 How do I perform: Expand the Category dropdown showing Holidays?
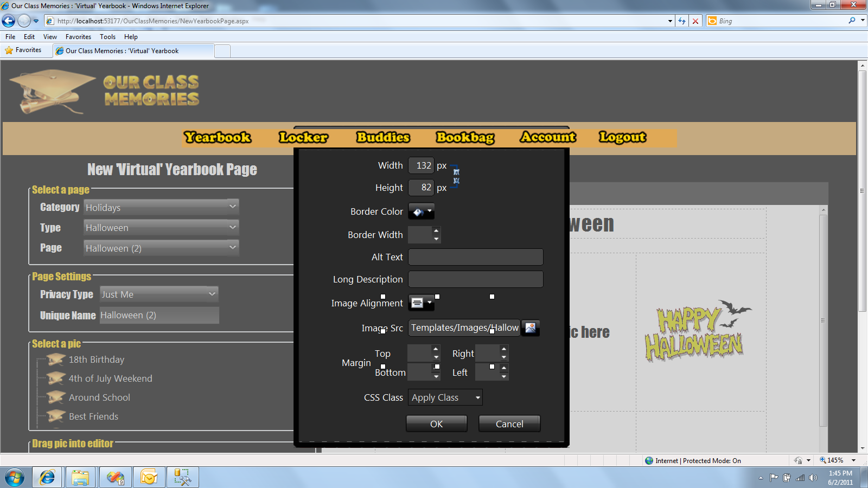tap(161, 207)
